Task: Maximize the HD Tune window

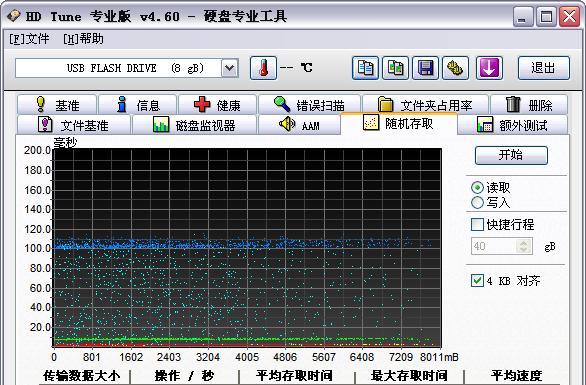Action: tap(546, 16)
